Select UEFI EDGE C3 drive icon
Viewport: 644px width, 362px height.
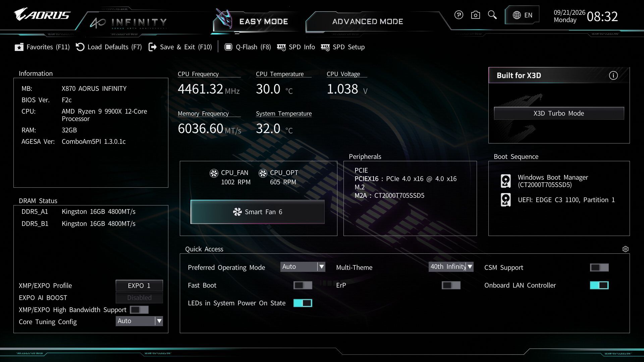click(x=506, y=200)
